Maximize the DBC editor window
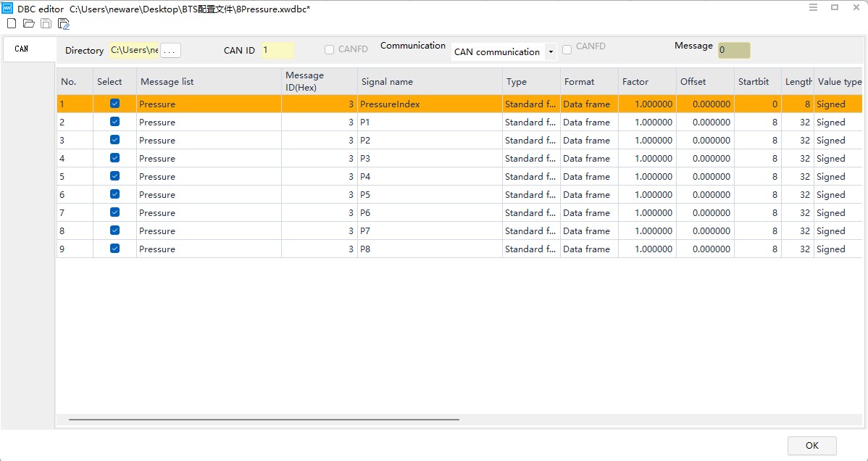Image resolution: width=868 pixels, height=461 pixels. [x=835, y=7]
